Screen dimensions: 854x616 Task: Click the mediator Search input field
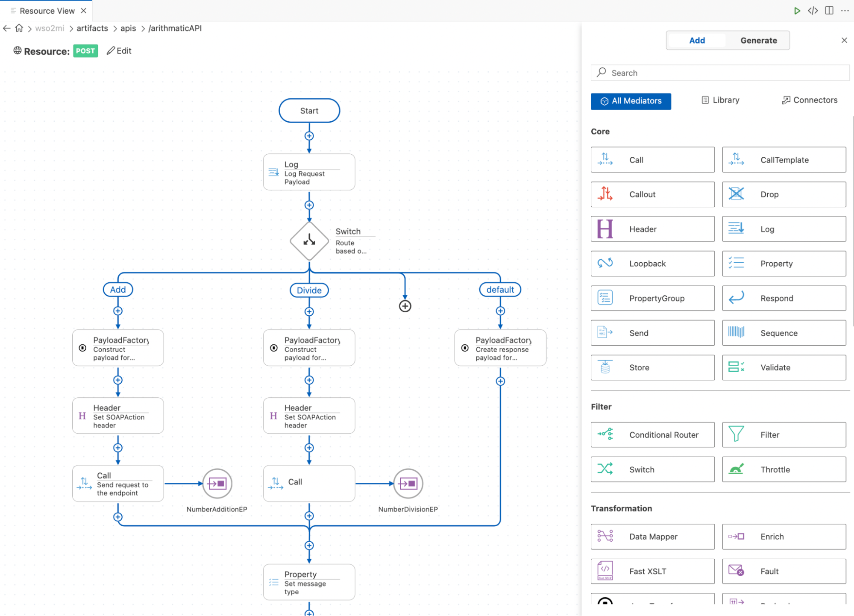[720, 73]
